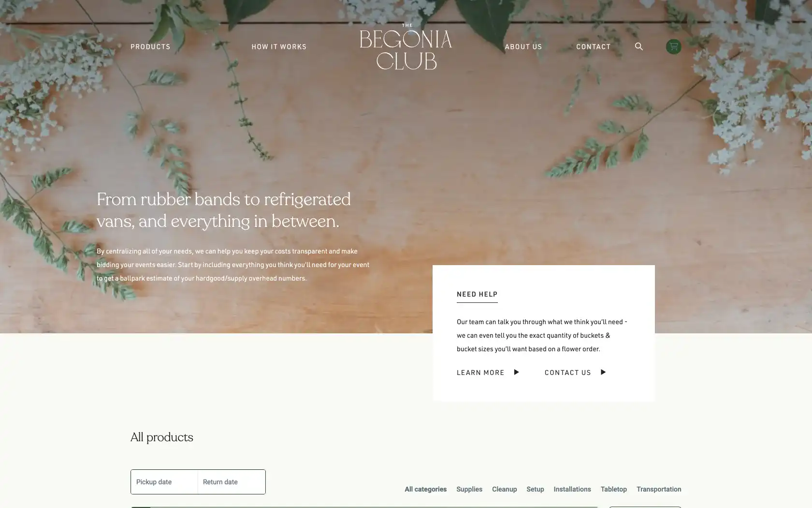This screenshot has width=812, height=508.
Task: Open the search magnifier icon
Action: pyautogui.click(x=638, y=46)
